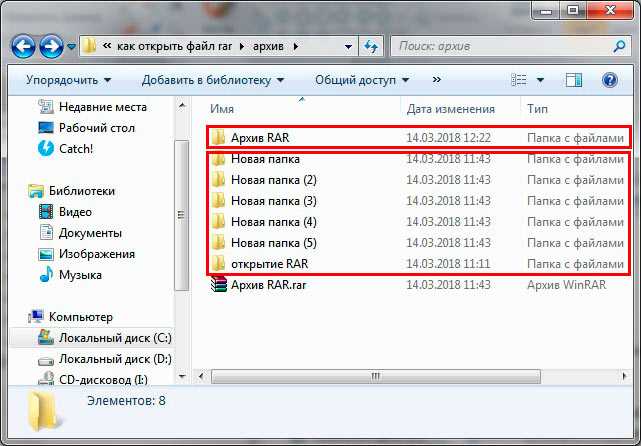641x446 pixels.
Task: Select breadcrumb "как открыть файл rar"
Action: point(174,46)
